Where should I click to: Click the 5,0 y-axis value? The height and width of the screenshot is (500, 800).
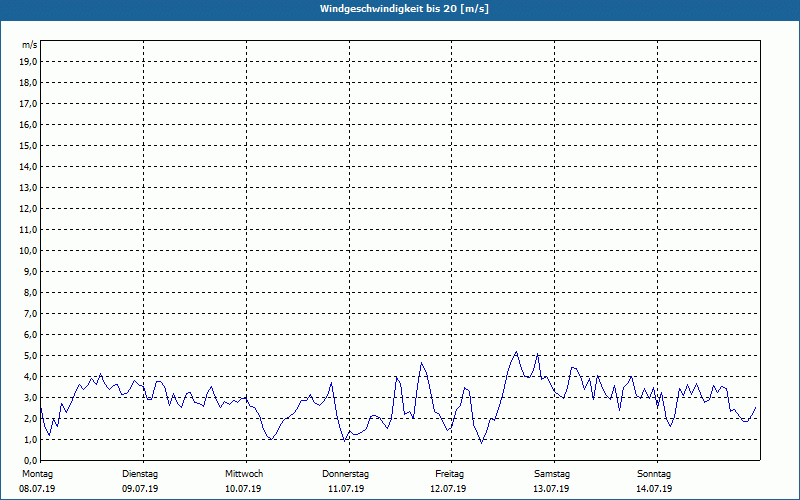tap(31, 356)
